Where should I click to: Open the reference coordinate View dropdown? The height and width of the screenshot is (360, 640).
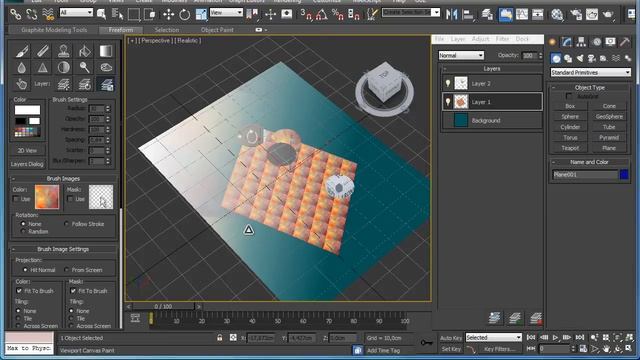[x=226, y=13]
